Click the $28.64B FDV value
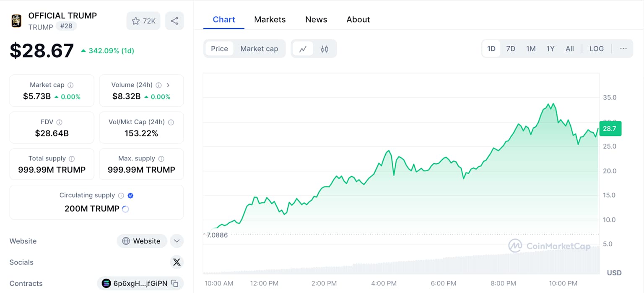 [x=52, y=133]
